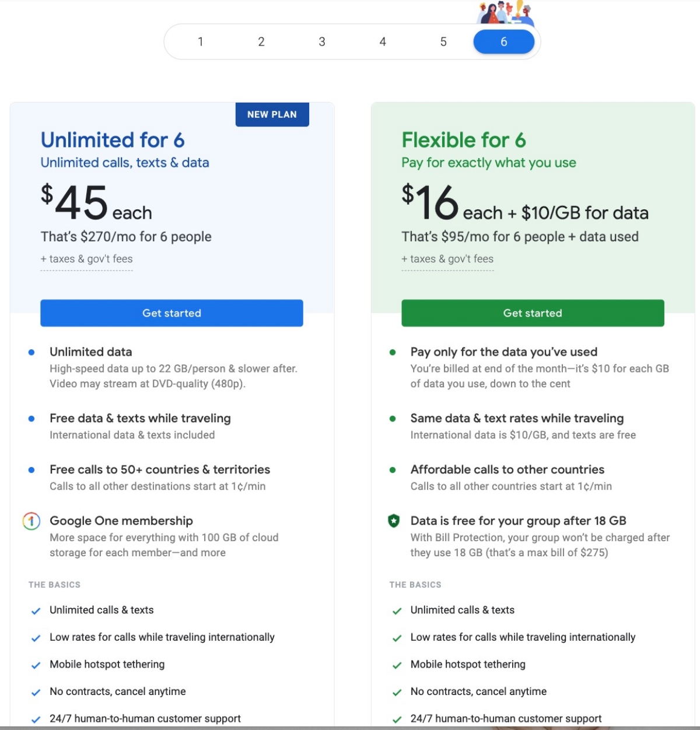
Task: Click the Flexible for 6 plan heading
Action: click(464, 140)
